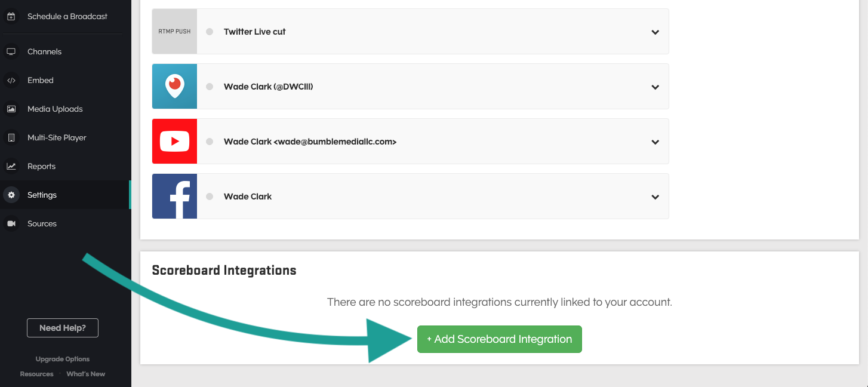
Task: Click the Sources camera icon
Action: pos(11,224)
